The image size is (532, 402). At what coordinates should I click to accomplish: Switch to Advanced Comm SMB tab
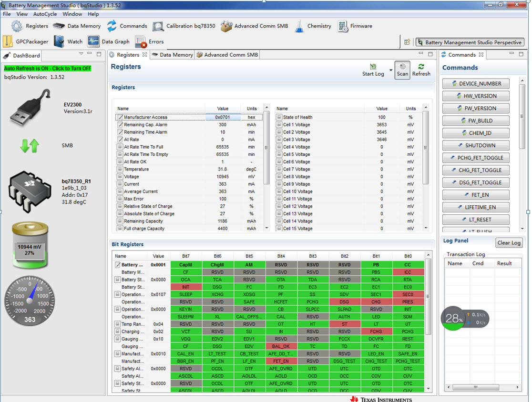[x=227, y=55]
